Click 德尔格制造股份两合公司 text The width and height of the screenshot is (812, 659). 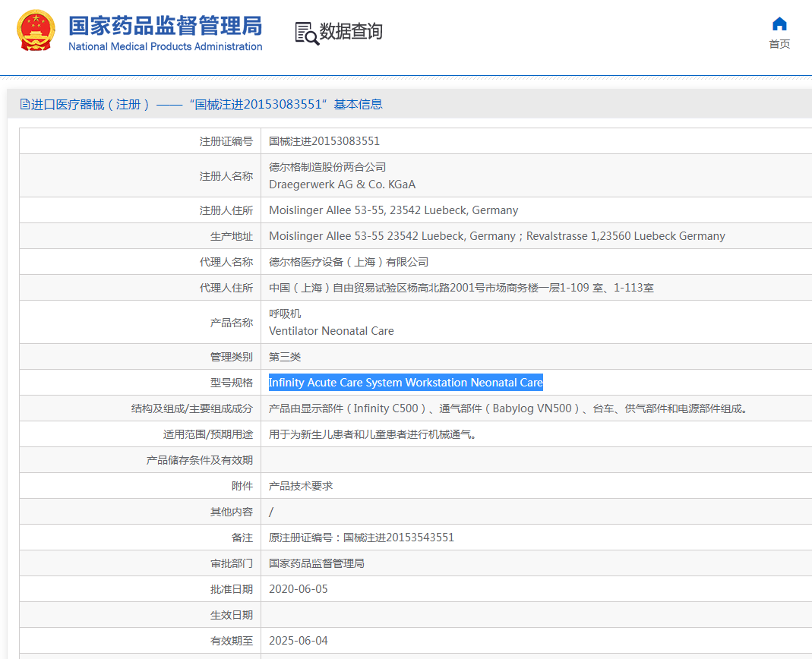coord(327,167)
